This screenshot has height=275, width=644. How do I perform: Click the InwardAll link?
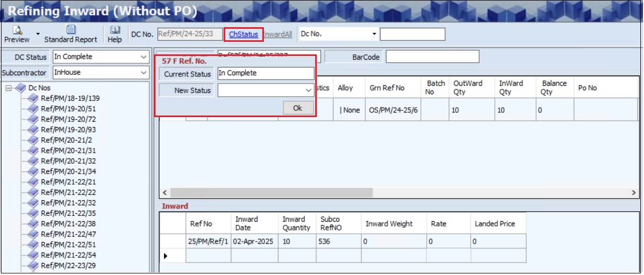click(278, 35)
